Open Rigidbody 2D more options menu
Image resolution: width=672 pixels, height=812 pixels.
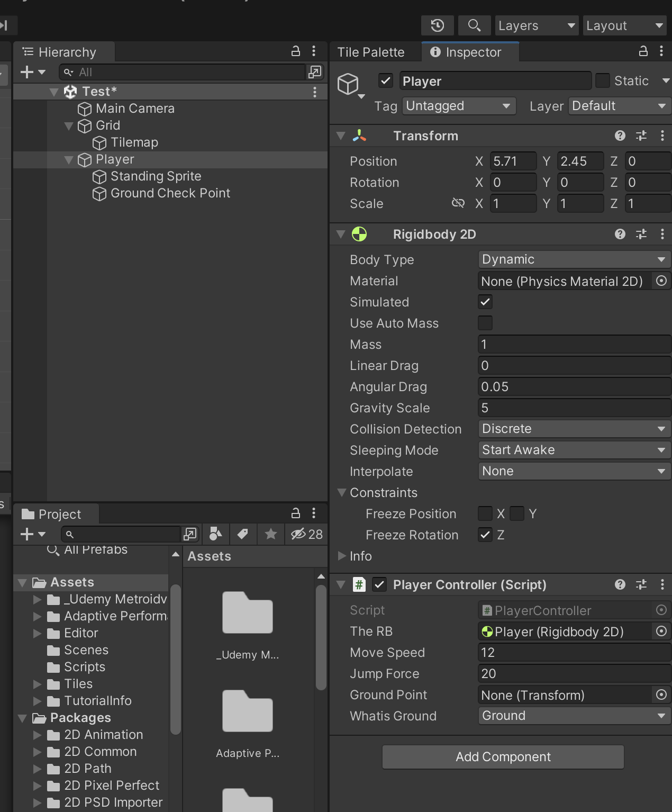point(662,234)
